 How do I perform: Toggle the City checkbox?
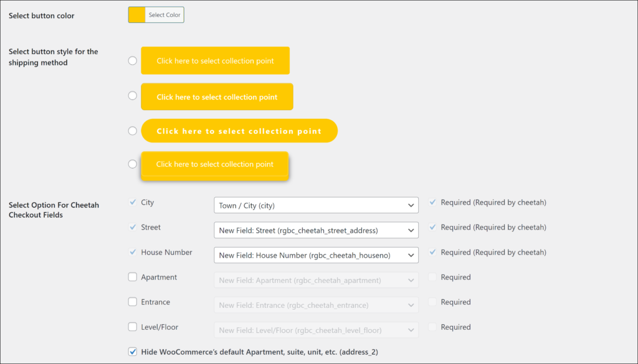click(132, 202)
